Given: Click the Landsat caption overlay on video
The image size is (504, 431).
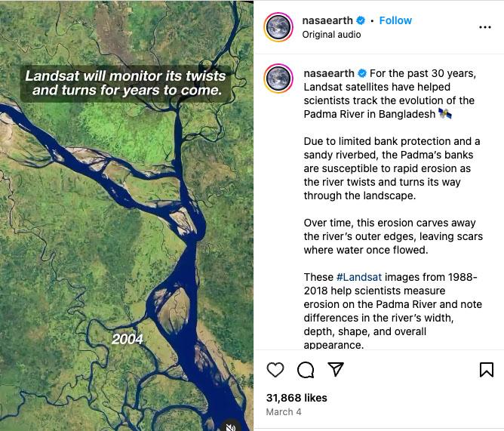Looking at the screenshot, I should 125,83.
